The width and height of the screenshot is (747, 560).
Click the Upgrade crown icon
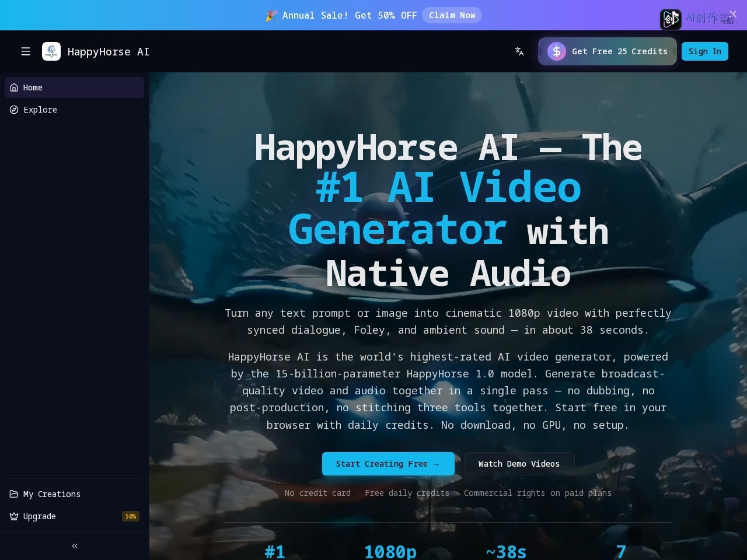[x=14, y=516]
